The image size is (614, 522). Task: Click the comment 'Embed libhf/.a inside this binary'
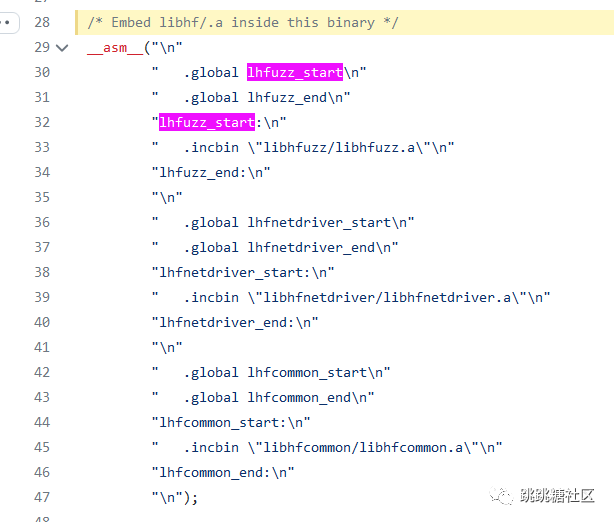coord(243,22)
